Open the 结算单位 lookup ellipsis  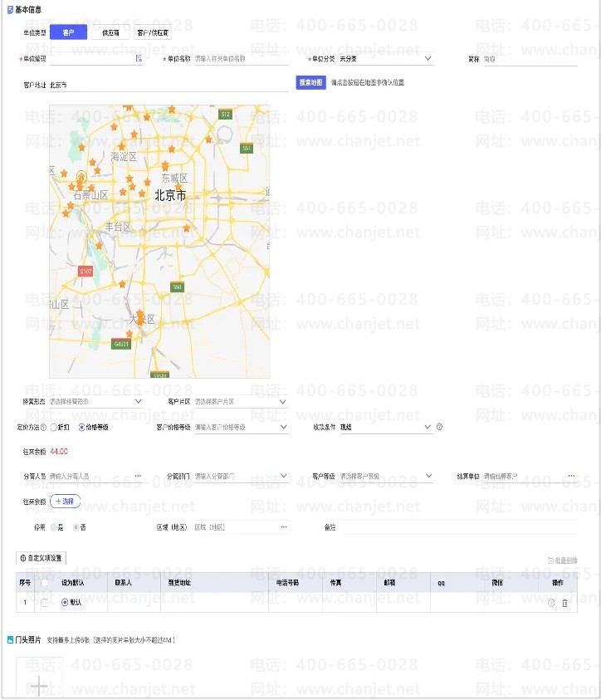tap(571, 476)
